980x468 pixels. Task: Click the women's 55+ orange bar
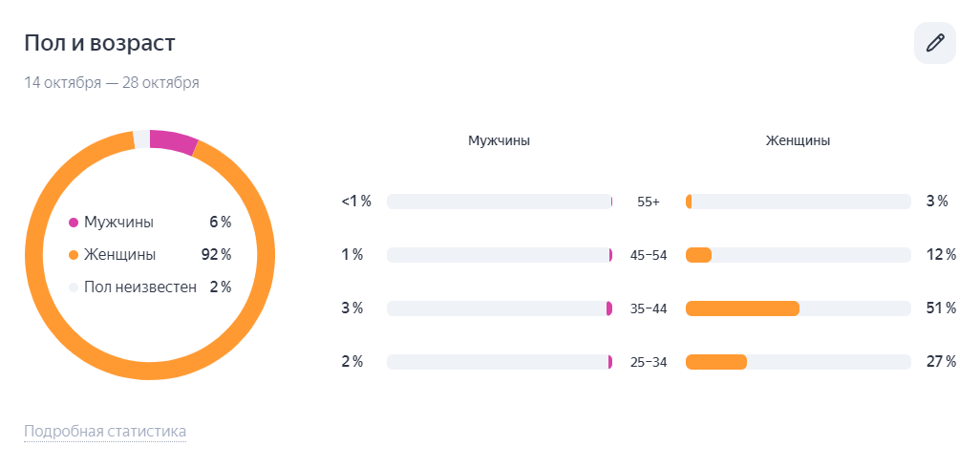tap(689, 202)
